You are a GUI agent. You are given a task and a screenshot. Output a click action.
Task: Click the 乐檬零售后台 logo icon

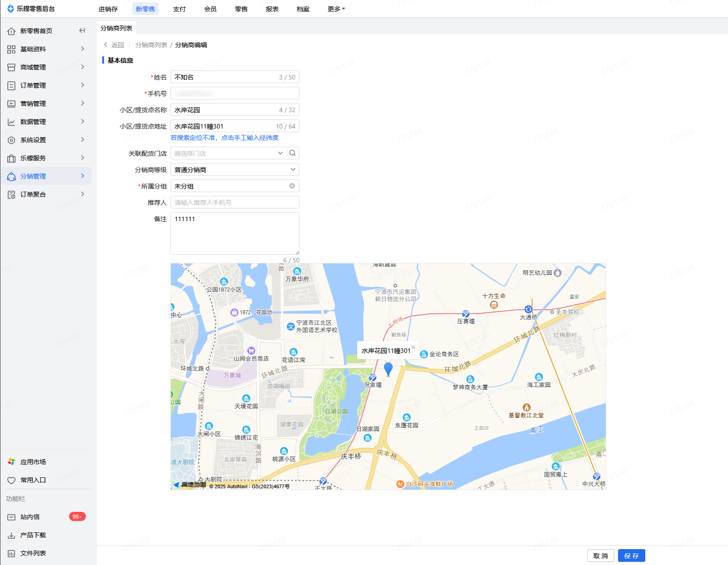click(x=10, y=9)
